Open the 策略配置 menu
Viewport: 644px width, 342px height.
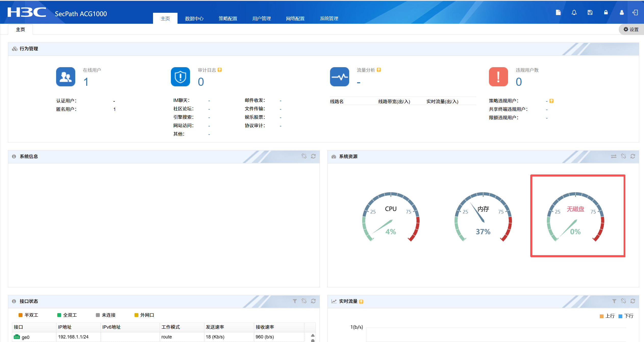(x=228, y=18)
